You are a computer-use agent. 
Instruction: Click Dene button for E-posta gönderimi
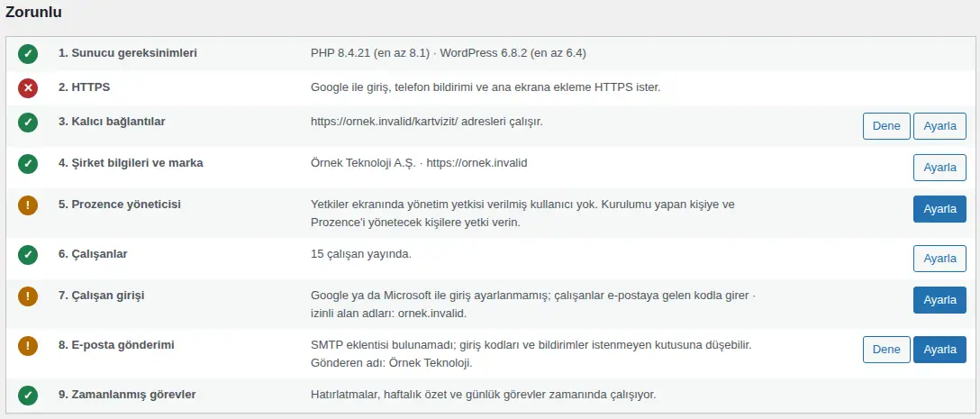886,349
